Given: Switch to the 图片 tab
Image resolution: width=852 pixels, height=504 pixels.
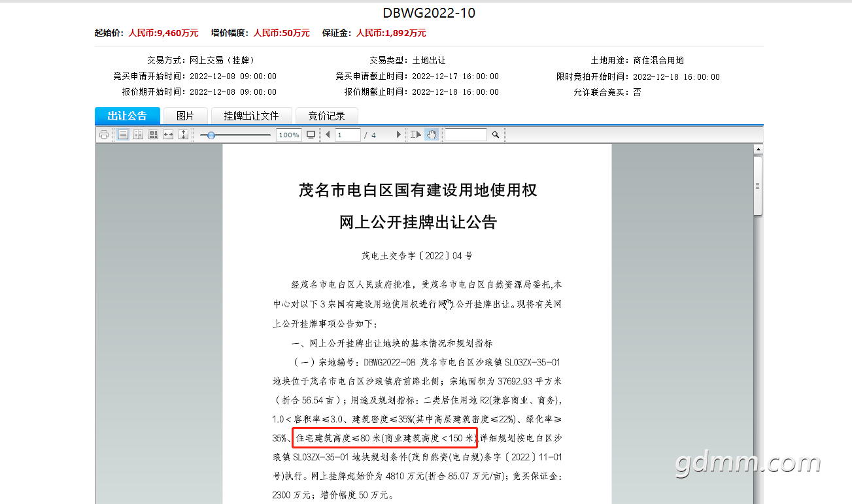Looking at the screenshot, I should (x=185, y=116).
